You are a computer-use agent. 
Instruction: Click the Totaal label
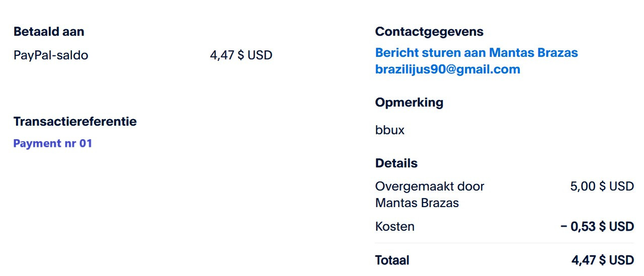coord(392,260)
